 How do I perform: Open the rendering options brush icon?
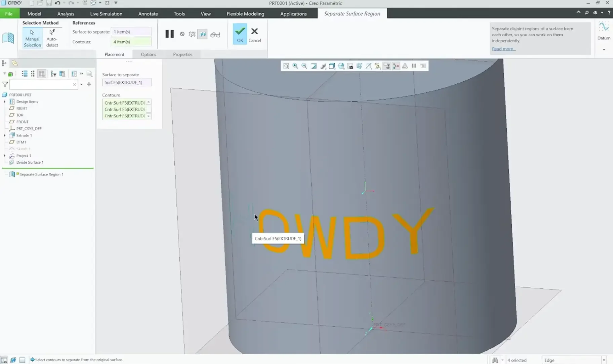[323, 66]
